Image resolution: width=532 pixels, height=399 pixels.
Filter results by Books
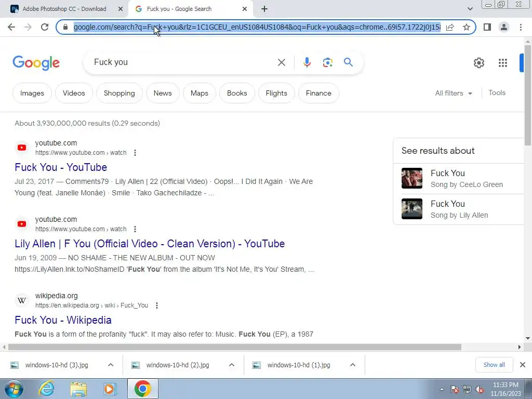(237, 93)
